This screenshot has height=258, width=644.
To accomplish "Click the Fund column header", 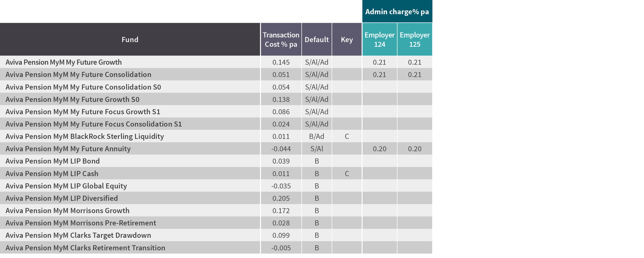I will pyautogui.click(x=130, y=39).
